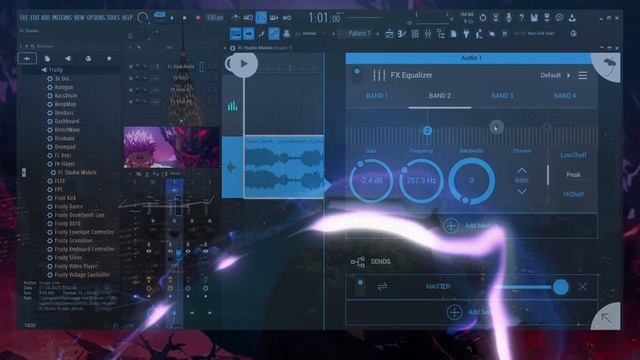Switch to the BAND 4 tab
This screenshot has height=360, width=640.
[564, 96]
